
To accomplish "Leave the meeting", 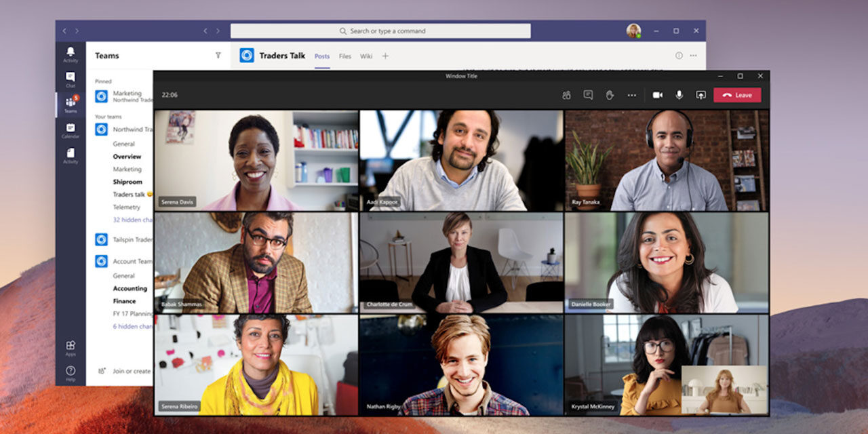I will pos(737,95).
